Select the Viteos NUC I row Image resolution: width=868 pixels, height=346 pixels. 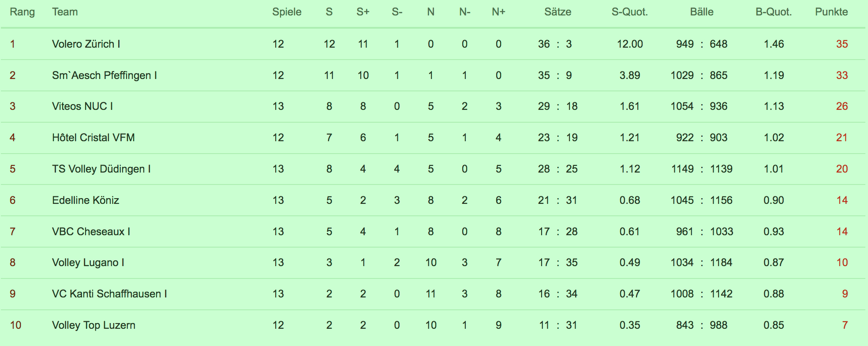point(434,106)
